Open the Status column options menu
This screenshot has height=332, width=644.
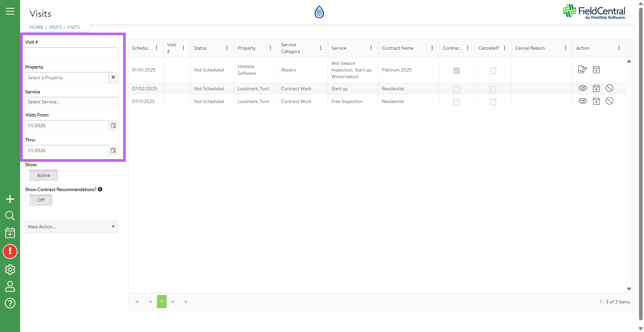(227, 48)
